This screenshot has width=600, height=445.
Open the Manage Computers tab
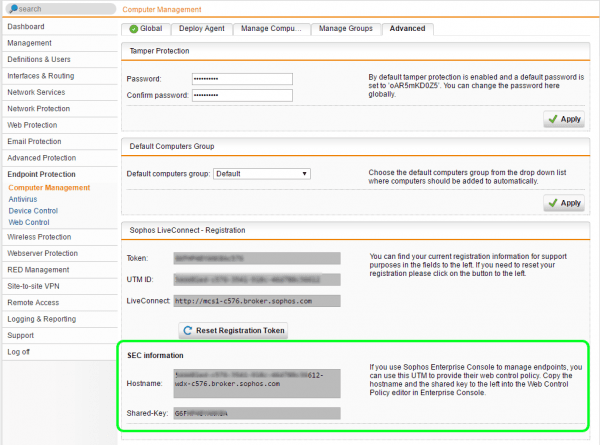(x=271, y=29)
